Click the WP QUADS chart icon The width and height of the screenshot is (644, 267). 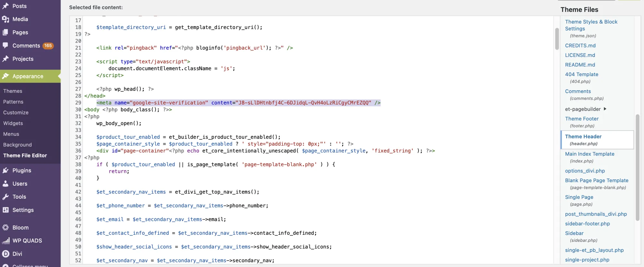click(5, 241)
